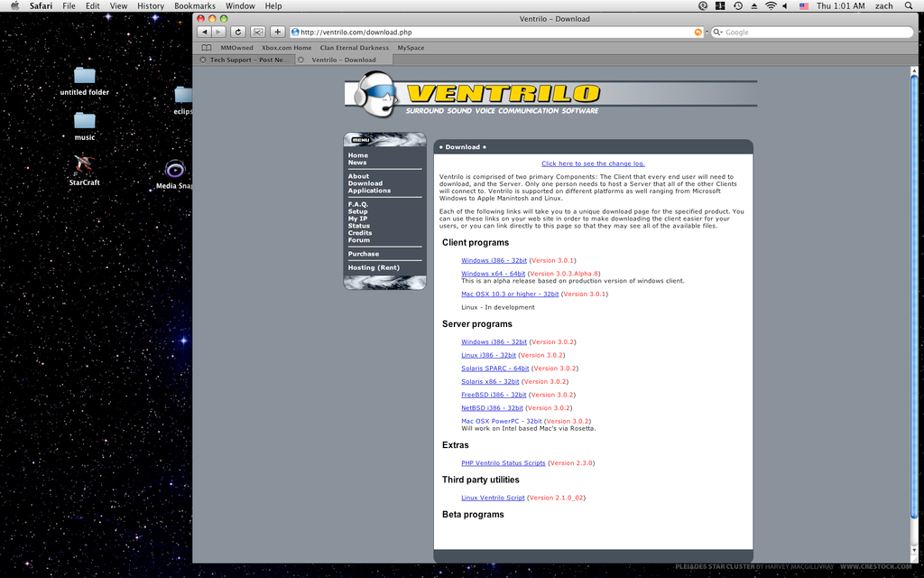
Task: Download the Windows x64 - 64bit client
Action: (494, 274)
